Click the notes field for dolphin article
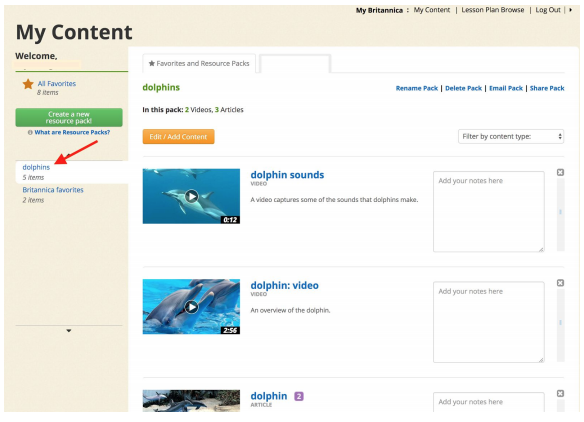This screenshot has height=422, width=584. 489,402
